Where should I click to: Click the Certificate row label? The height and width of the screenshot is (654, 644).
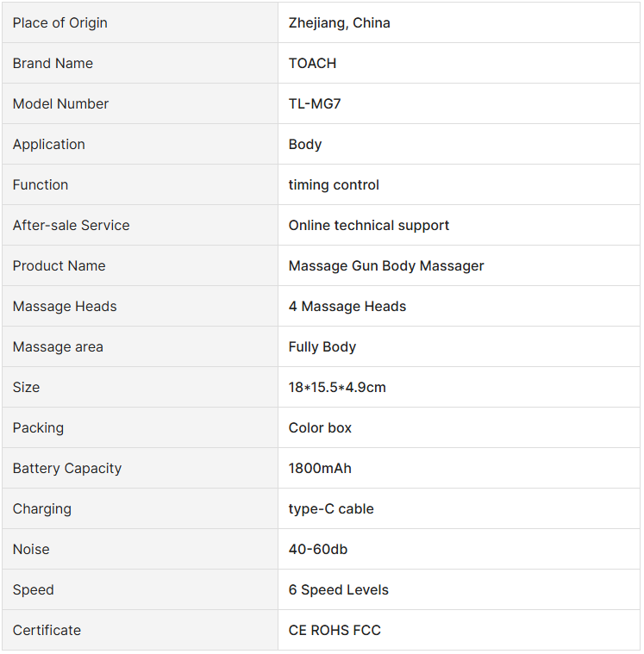click(47, 630)
